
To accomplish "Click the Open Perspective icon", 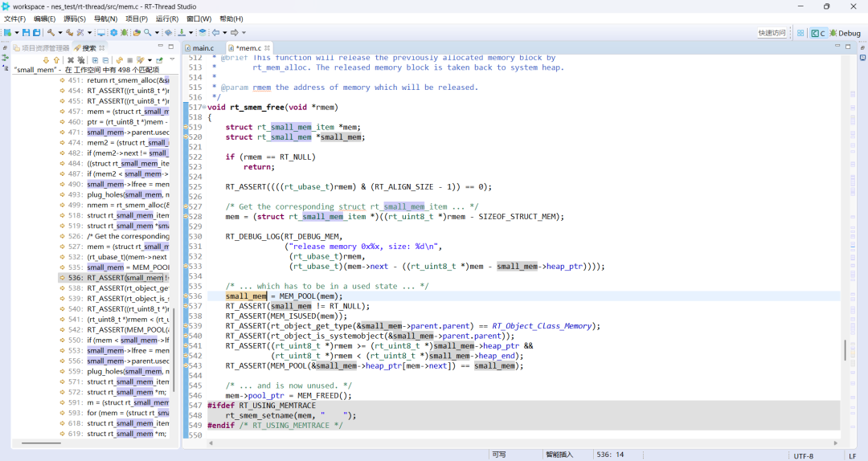I will [800, 33].
